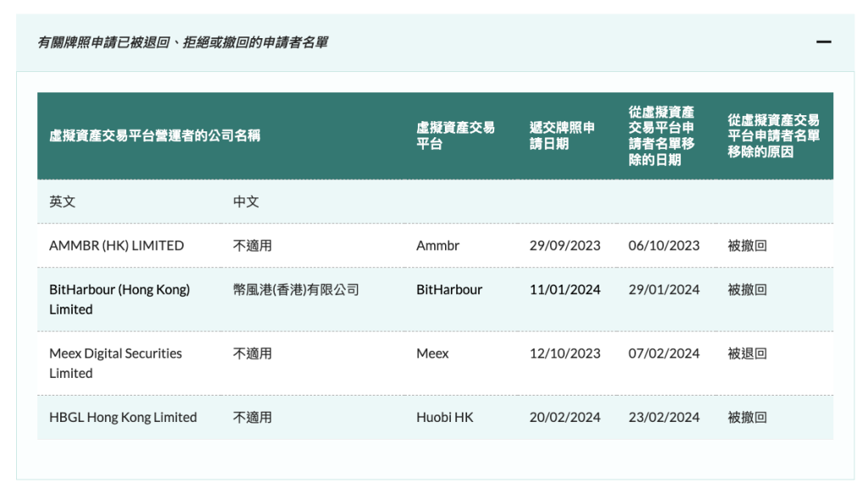Image resolution: width=868 pixels, height=499 pixels.
Task: Collapse the section with the minus icon
Action: pyautogui.click(x=823, y=42)
